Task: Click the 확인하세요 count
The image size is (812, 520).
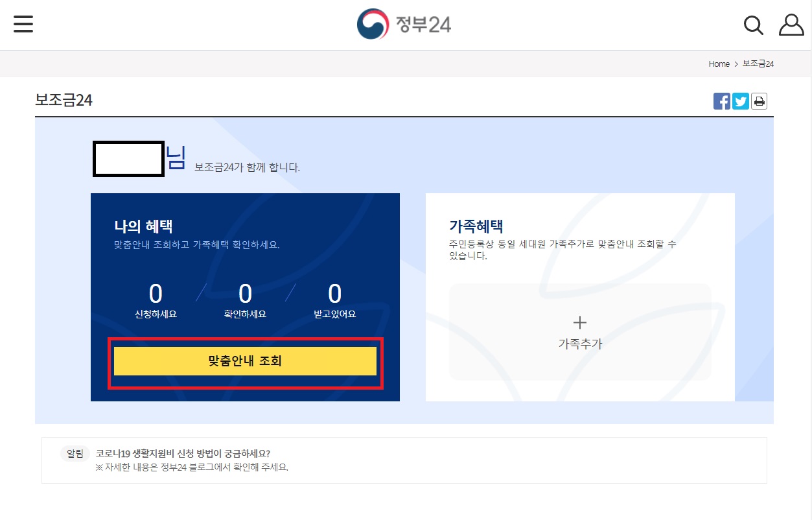Action: [x=245, y=294]
